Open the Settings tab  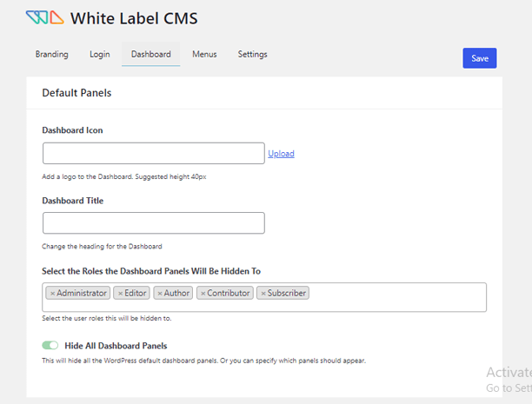[x=253, y=55]
